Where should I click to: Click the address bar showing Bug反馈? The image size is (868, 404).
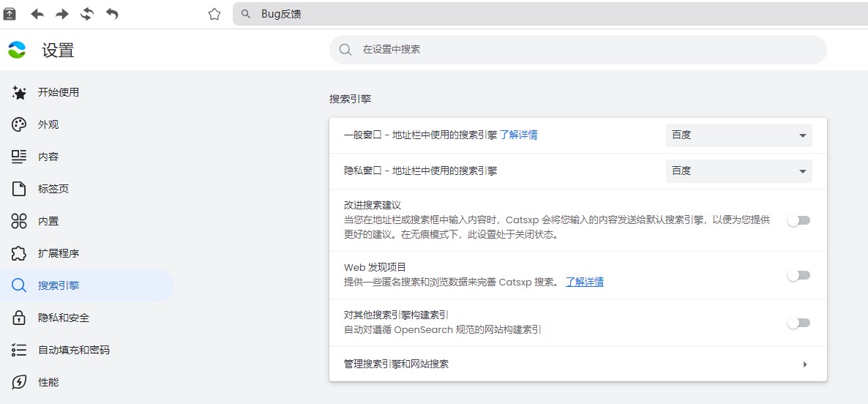(550, 15)
